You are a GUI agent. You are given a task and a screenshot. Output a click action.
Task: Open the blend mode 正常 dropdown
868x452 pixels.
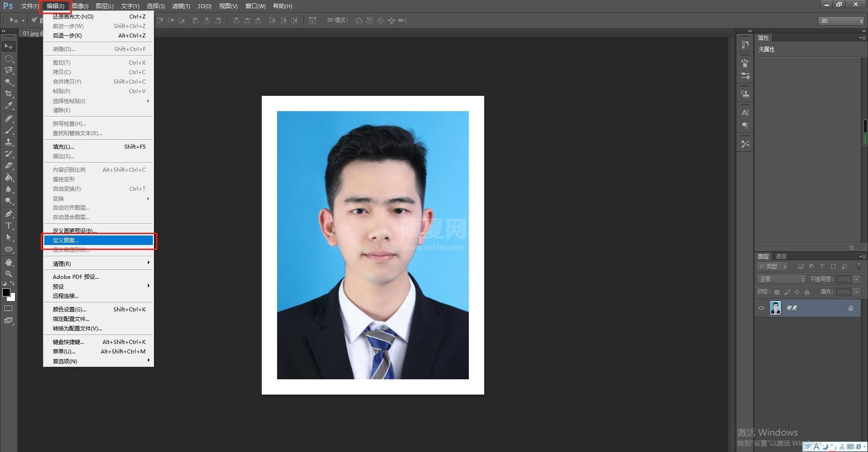click(x=782, y=279)
